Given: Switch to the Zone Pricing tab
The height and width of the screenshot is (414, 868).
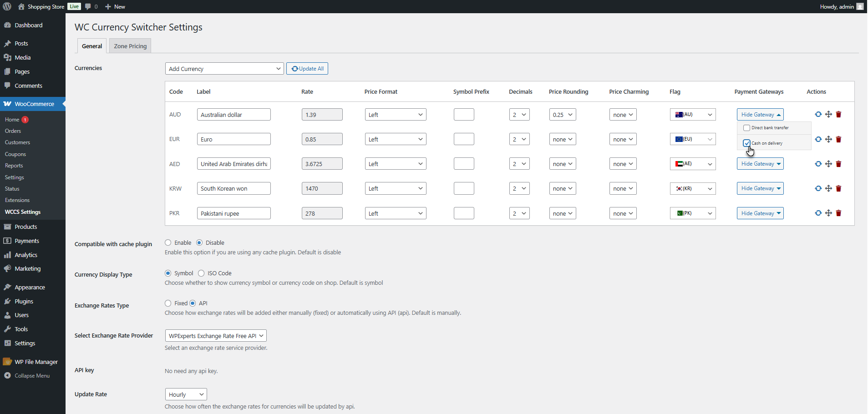Looking at the screenshot, I should [130, 46].
